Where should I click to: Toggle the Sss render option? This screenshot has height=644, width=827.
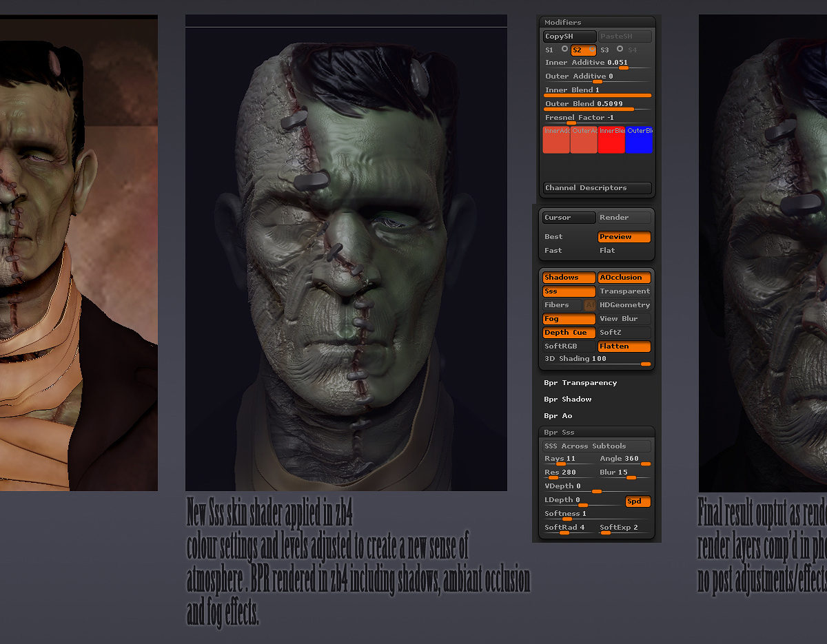(569, 291)
